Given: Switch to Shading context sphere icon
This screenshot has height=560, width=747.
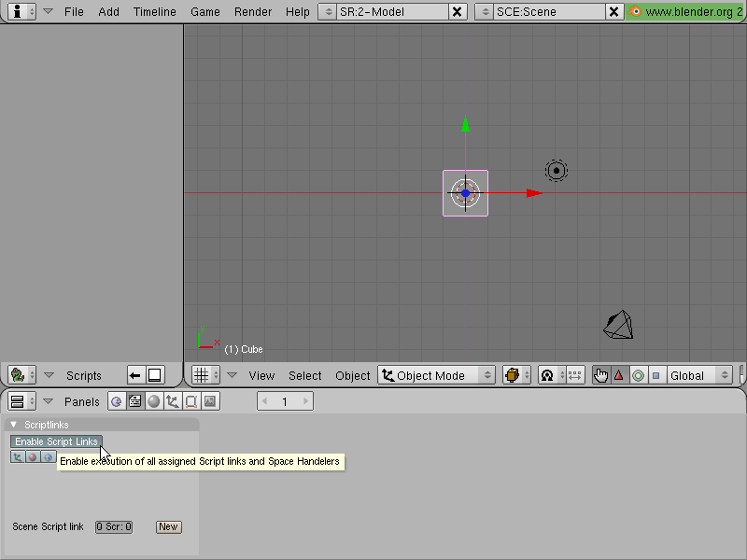Looking at the screenshot, I should pyautogui.click(x=154, y=402).
